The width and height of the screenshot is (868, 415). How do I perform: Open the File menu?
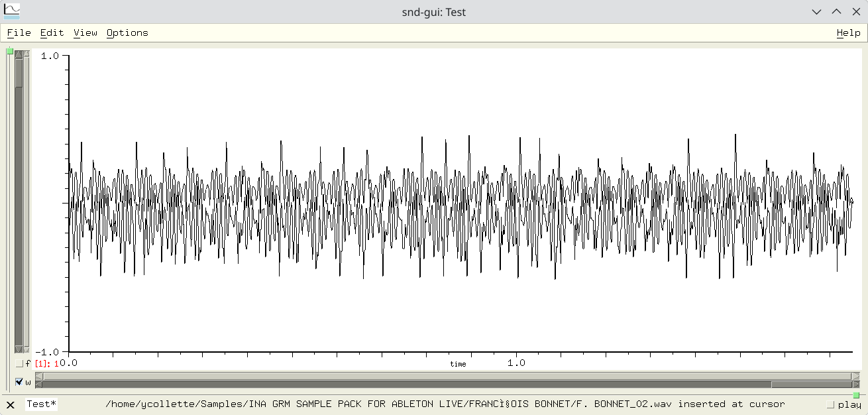tap(19, 32)
